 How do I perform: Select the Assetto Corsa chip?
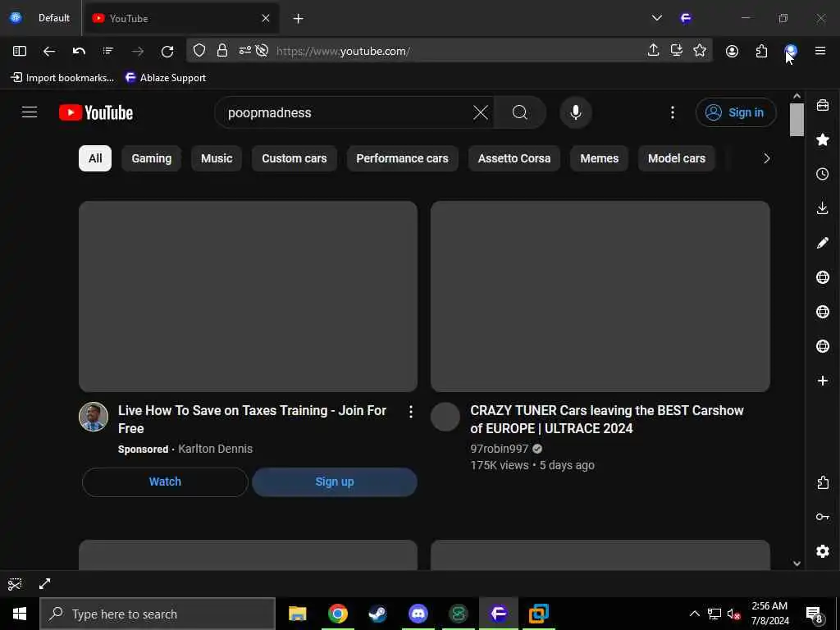tap(514, 158)
